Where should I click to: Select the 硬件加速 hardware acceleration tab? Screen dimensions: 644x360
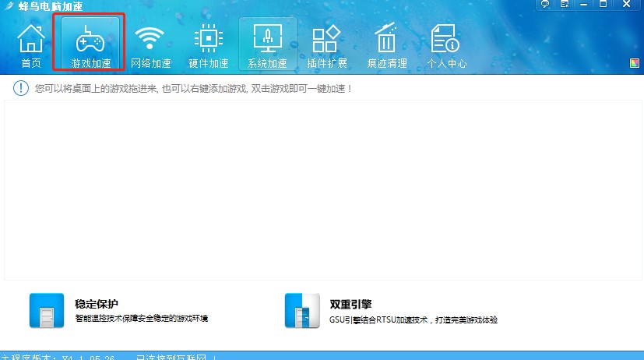209,45
